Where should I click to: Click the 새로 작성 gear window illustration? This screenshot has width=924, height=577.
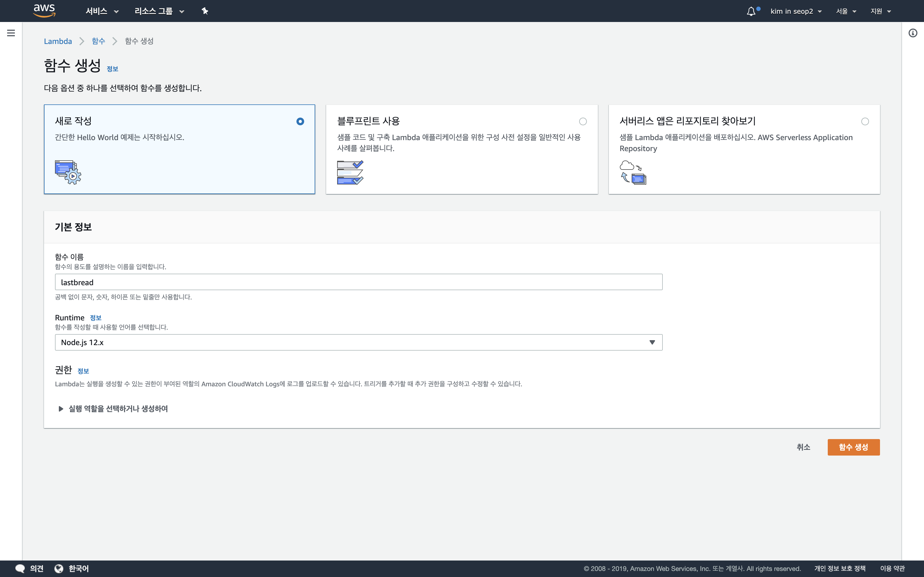coord(68,173)
